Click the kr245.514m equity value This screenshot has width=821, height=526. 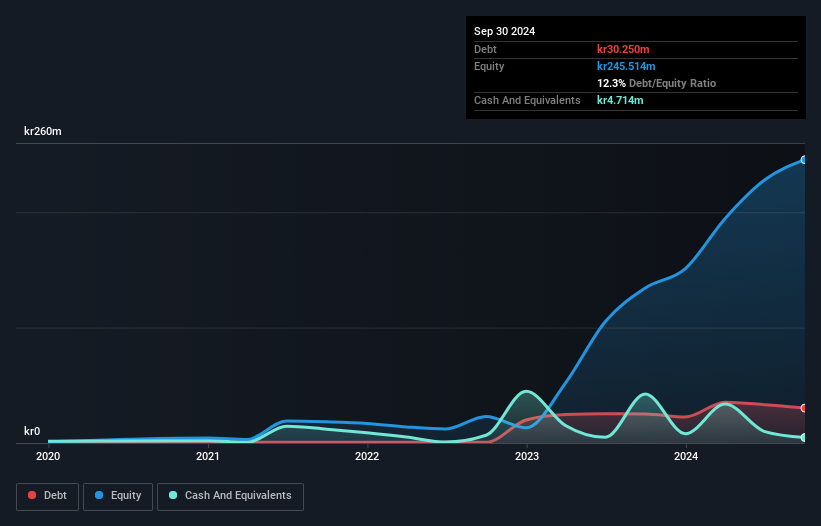click(626, 66)
